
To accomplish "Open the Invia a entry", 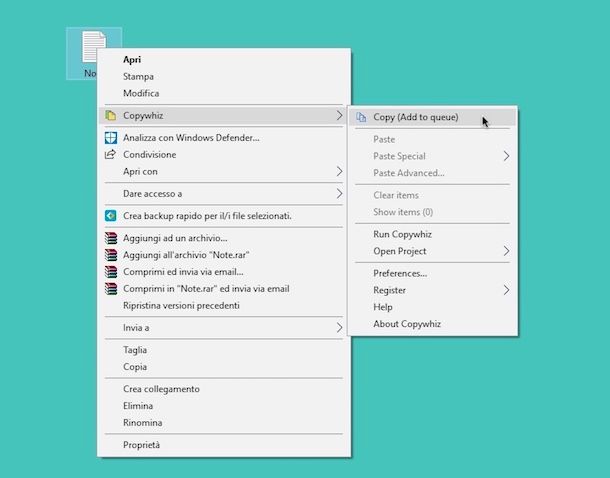I will tap(224, 328).
